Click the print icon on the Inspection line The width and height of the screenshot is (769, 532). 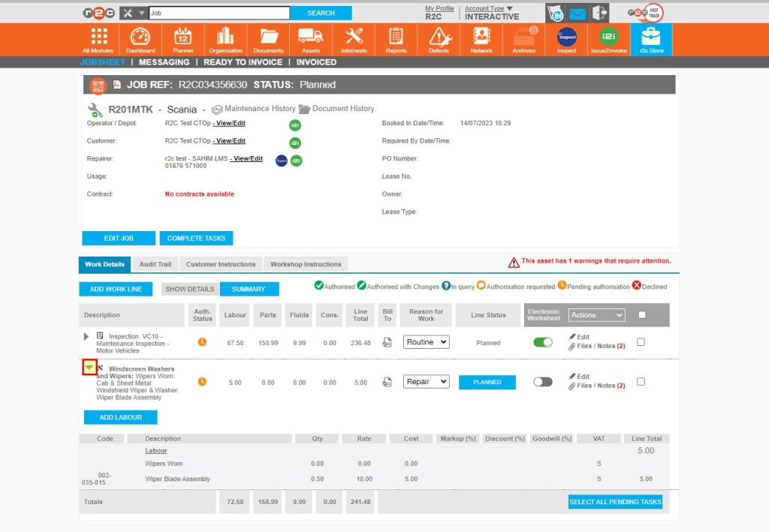point(386,341)
